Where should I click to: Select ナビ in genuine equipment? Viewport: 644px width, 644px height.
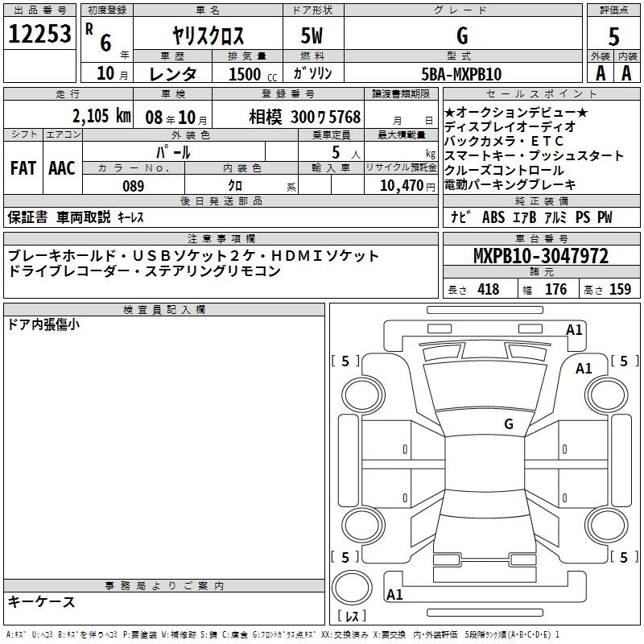[460, 217]
